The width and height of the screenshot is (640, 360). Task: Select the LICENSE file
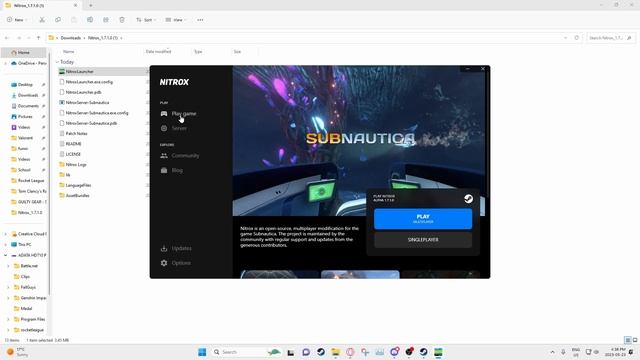(73, 154)
